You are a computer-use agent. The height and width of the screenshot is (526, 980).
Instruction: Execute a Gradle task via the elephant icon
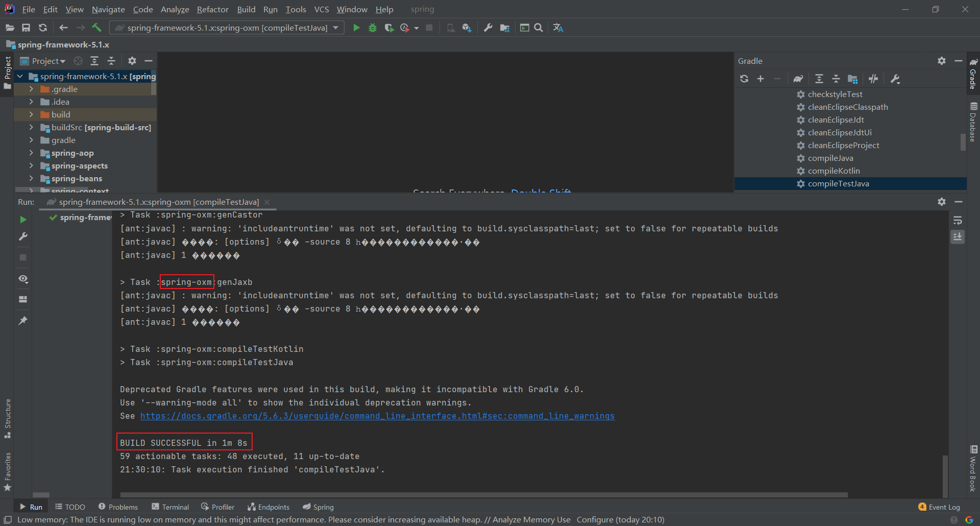click(798, 79)
